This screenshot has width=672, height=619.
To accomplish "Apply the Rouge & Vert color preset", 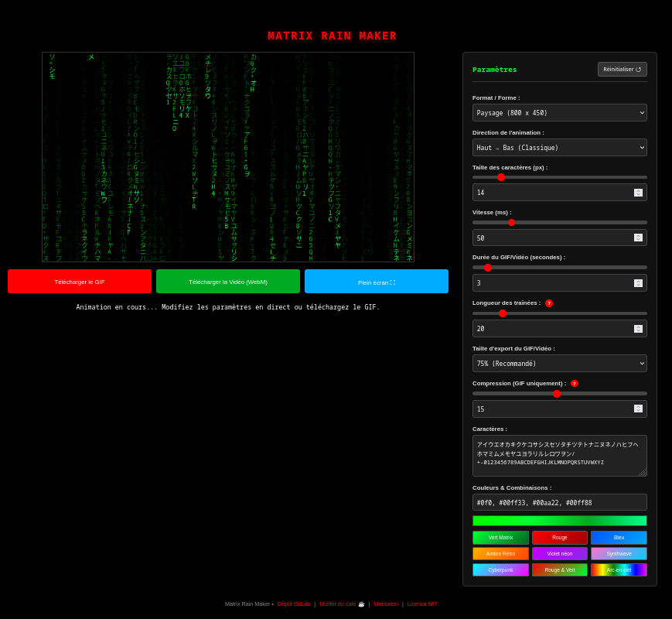I will pyautogui.click(x=560, y=570).
